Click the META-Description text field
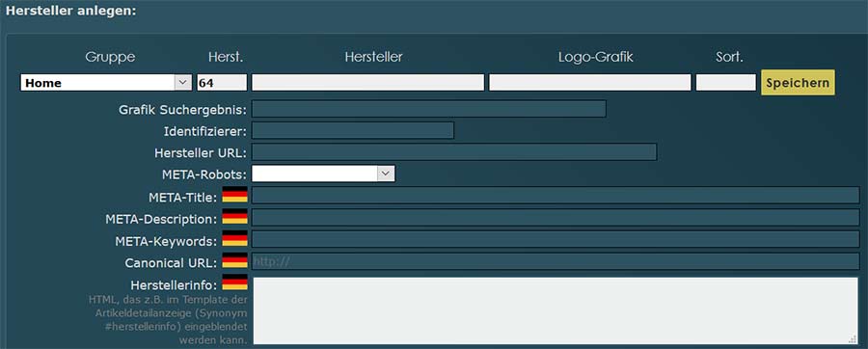868x349 pixels. tap(556, 217)
